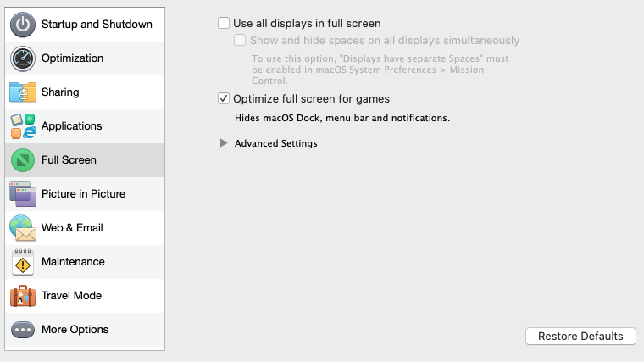Enable Use all displays in full screen

click(224, 24)
